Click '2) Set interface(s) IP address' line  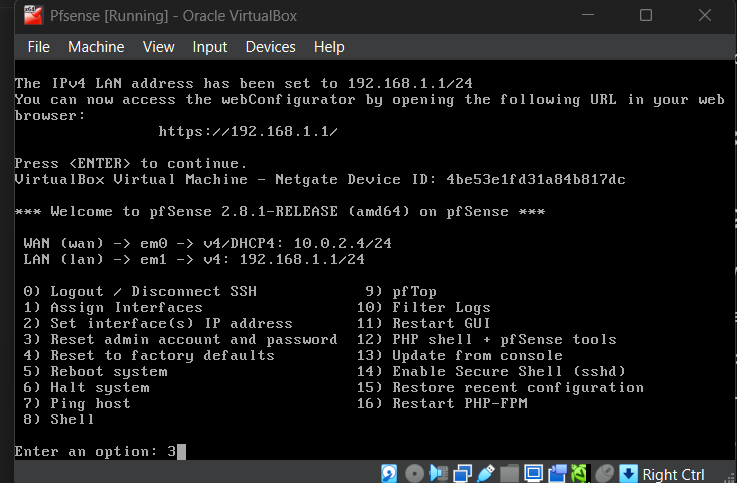pos(158,323)
